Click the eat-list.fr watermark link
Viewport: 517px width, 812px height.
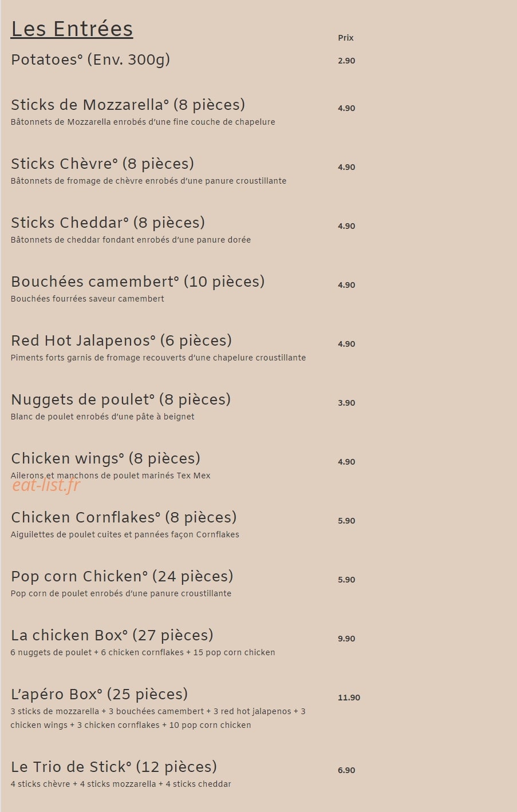coord(46,485)
